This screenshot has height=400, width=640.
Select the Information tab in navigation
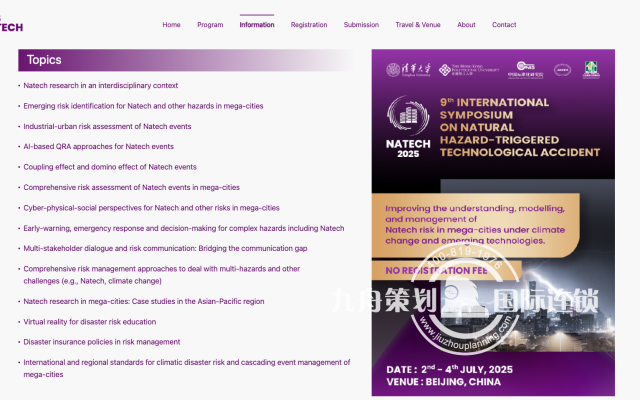257,25
